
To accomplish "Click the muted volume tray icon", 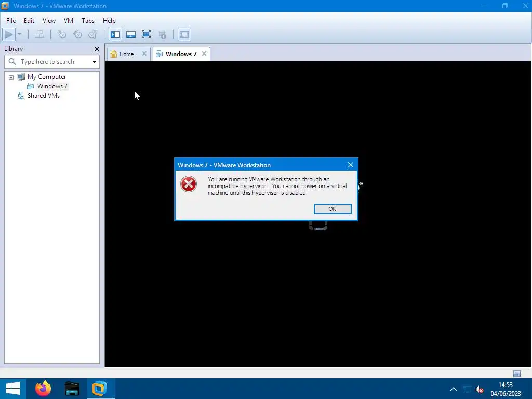I will coord(480,389).
